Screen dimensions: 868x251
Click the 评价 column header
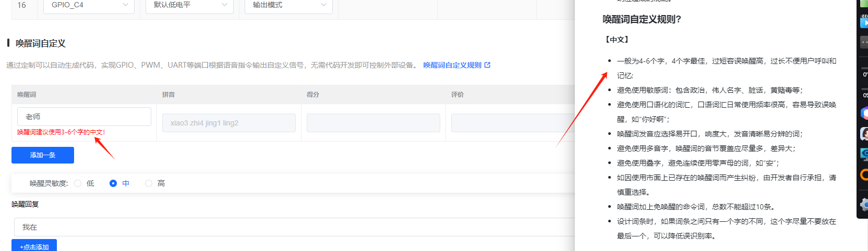[457, 95]
